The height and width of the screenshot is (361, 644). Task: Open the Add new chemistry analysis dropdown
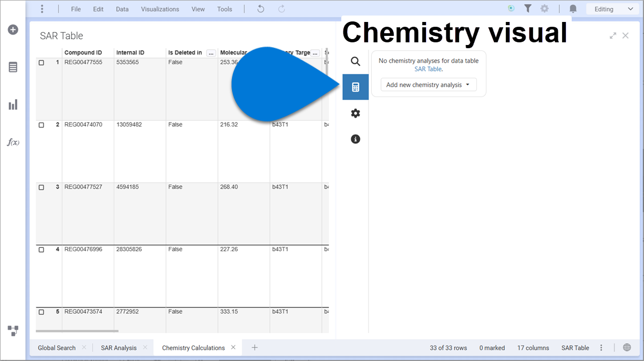428,84
